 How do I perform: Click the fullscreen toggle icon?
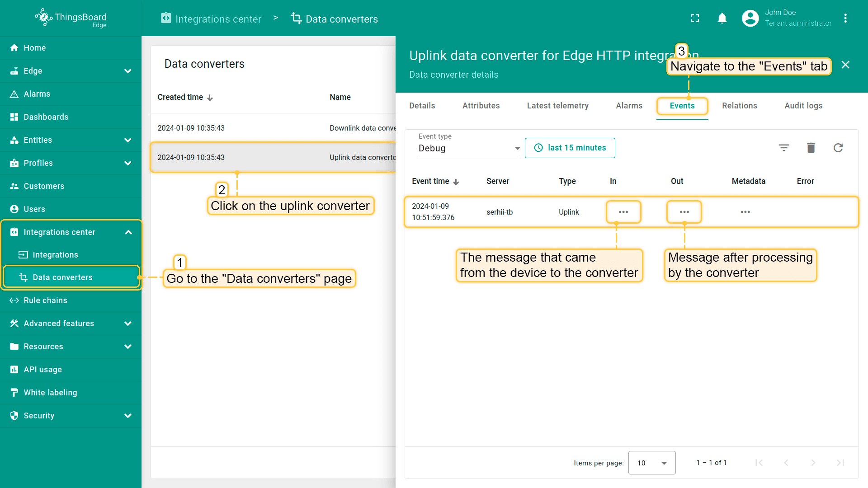tap(695, 18)
